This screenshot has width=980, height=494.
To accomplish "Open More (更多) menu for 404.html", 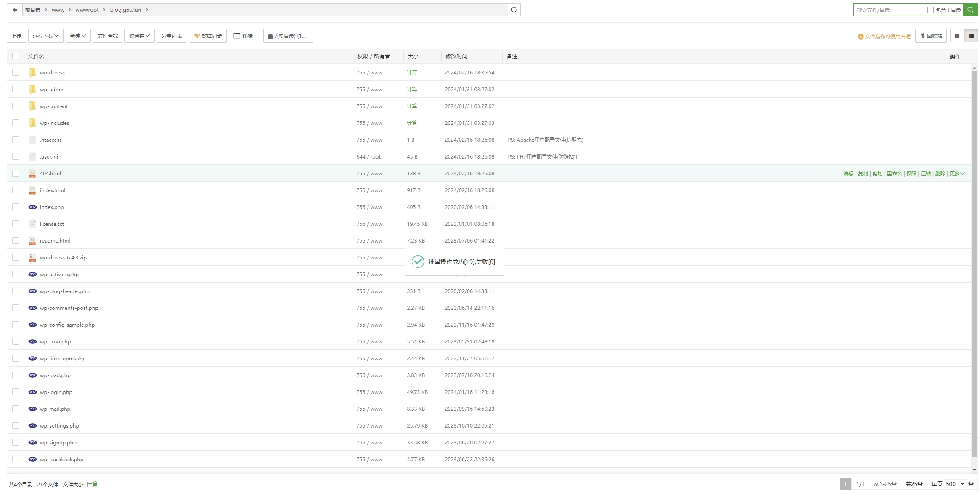I will (x=957, y=173).
